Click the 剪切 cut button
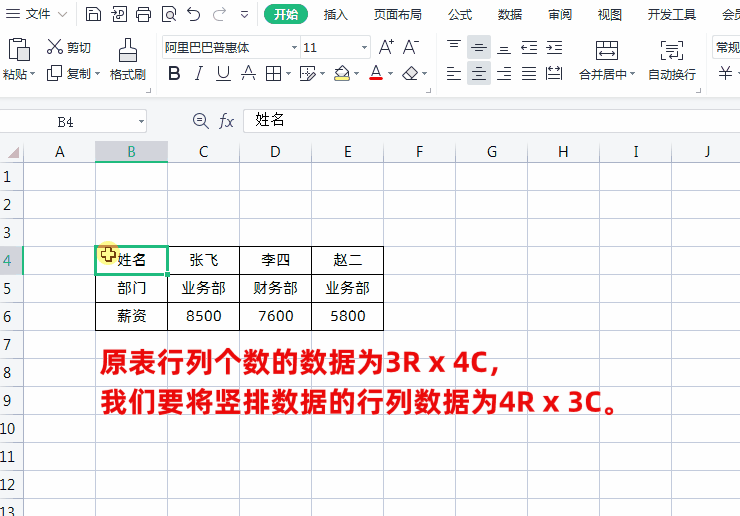Screen dimensions: 740x516 (x=68, y=47)
